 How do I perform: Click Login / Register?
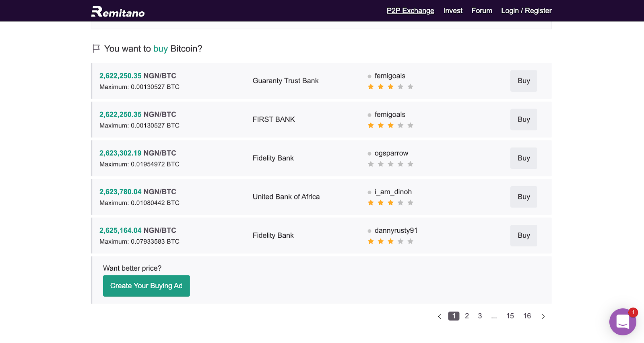(x=526, y=11)
